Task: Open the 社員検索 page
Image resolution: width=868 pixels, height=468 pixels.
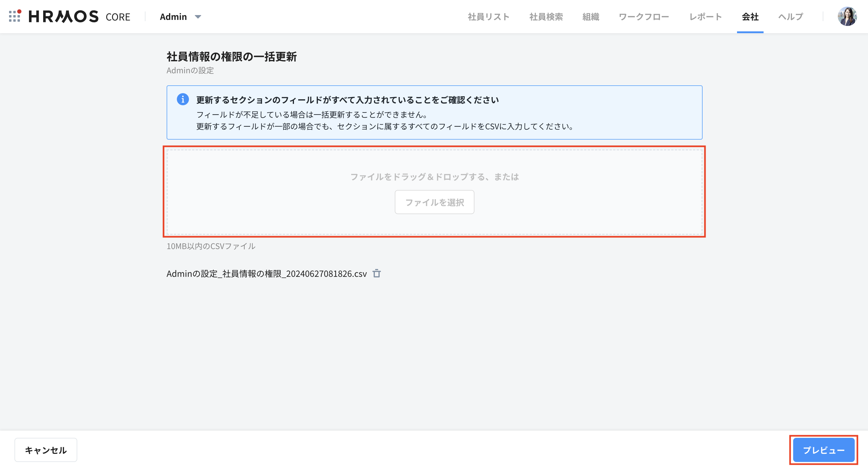Action: (546, 17)
